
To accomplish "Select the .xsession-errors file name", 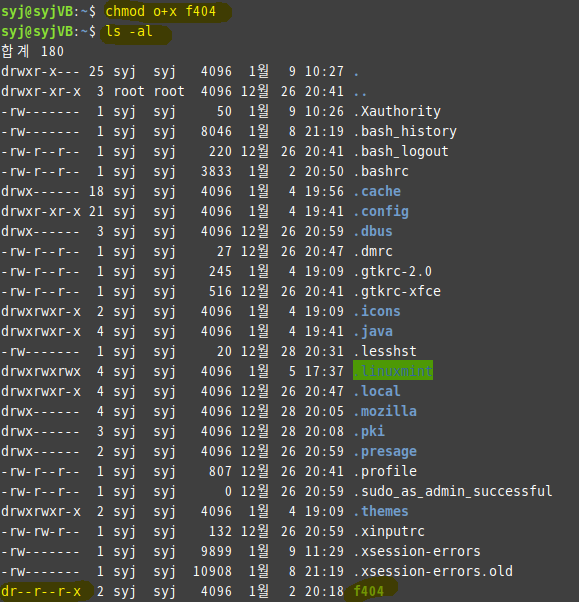I will 417,551.
